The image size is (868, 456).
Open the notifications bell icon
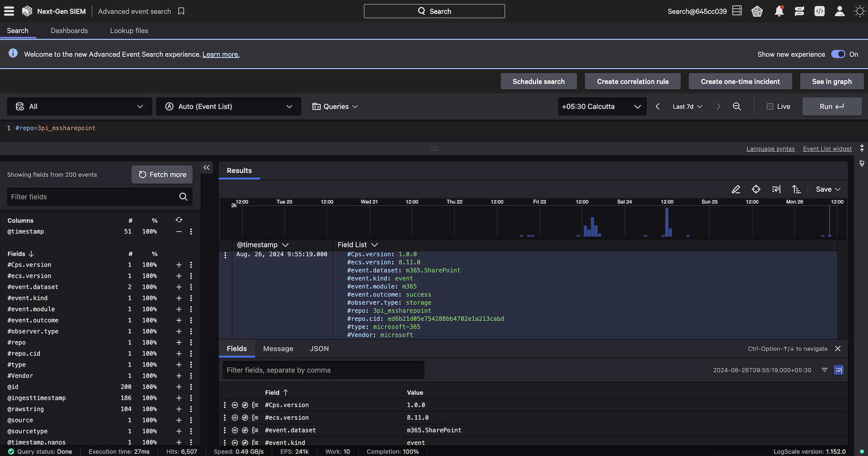[779, 11]
